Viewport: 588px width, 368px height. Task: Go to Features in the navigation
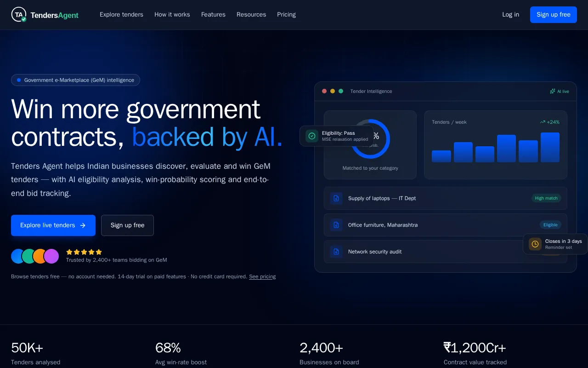pos(213,15)
